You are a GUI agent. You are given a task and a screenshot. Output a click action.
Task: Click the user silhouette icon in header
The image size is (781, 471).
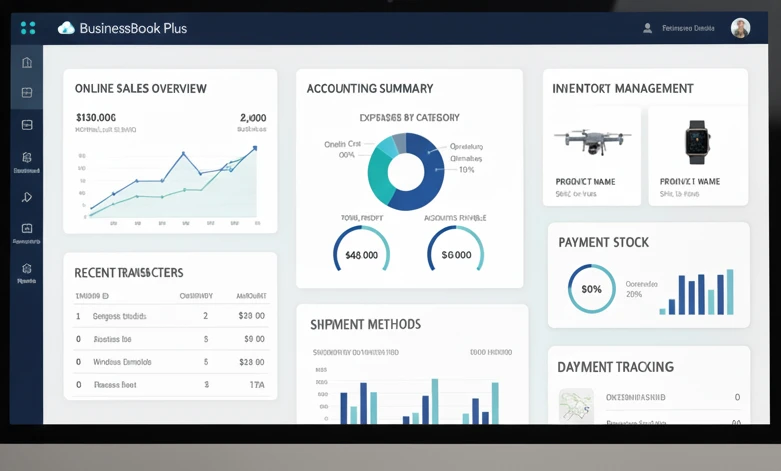pos(648,28)
